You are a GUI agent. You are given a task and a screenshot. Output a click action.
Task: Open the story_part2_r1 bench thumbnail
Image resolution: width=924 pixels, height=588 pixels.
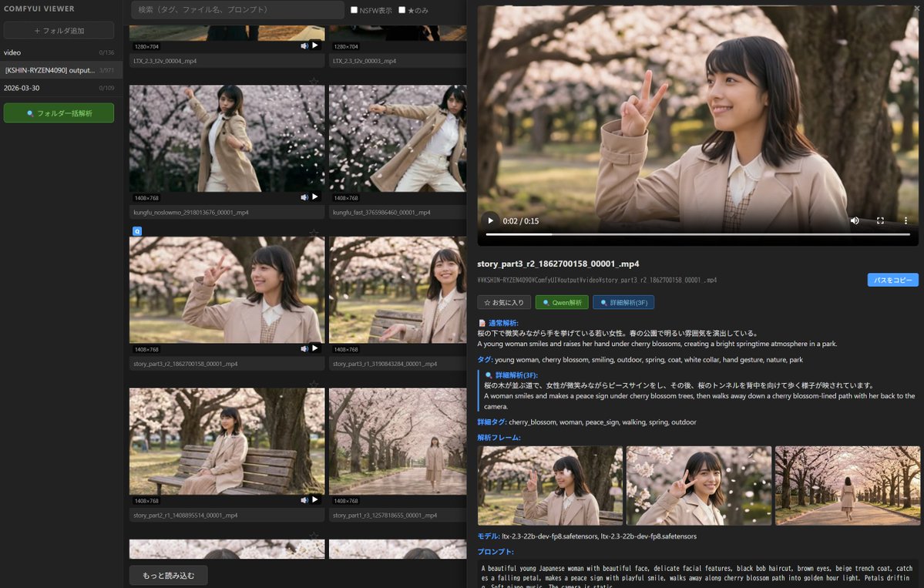point(227,442)
